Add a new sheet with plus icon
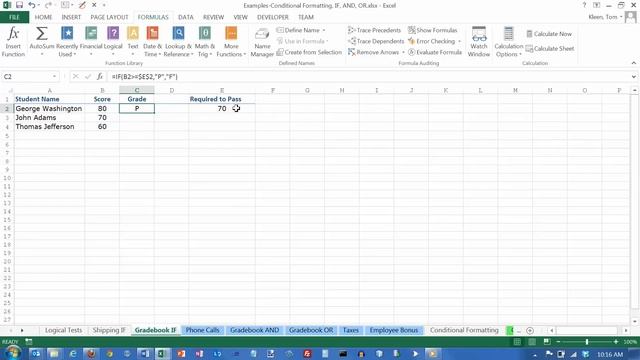This screenshot has width=640, height=360. pos(530,331)
